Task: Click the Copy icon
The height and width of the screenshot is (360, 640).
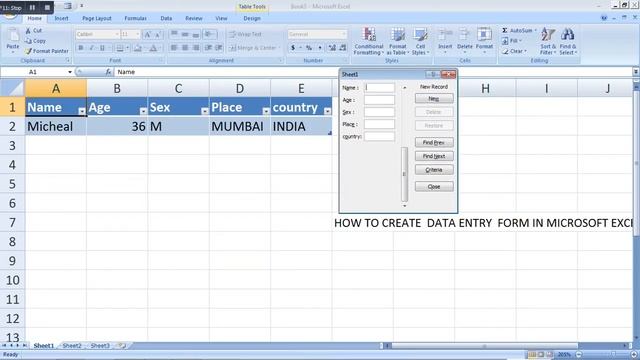Action: 28,41
